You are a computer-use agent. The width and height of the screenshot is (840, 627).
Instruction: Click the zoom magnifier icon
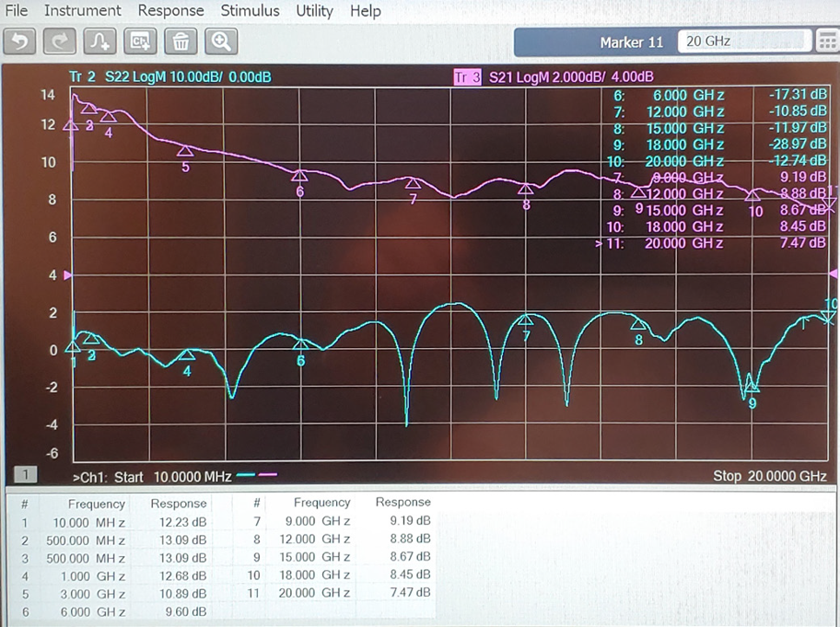click(x=221, y=41)
